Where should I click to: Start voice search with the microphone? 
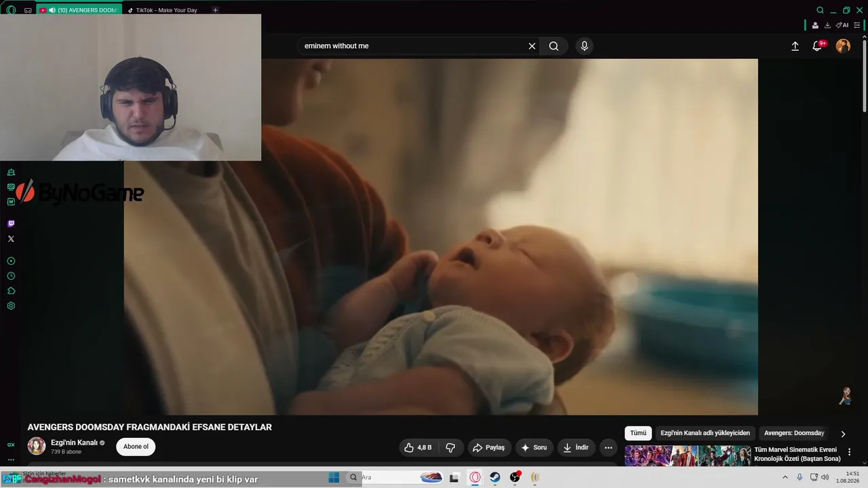coord(585,46)
